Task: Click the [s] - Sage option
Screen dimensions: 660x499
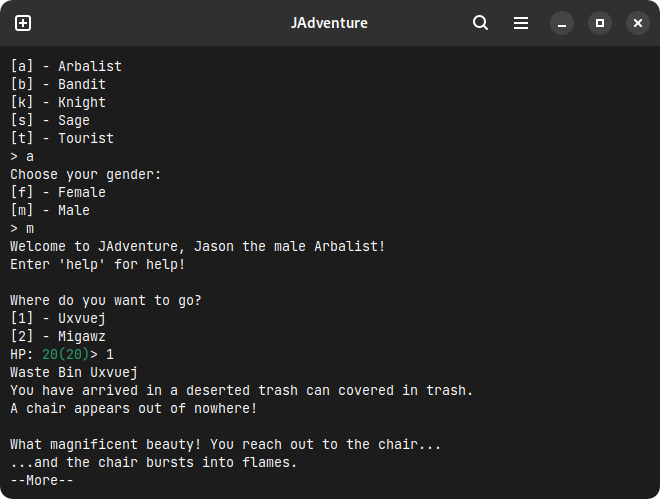Action: [x=50, y=121]
